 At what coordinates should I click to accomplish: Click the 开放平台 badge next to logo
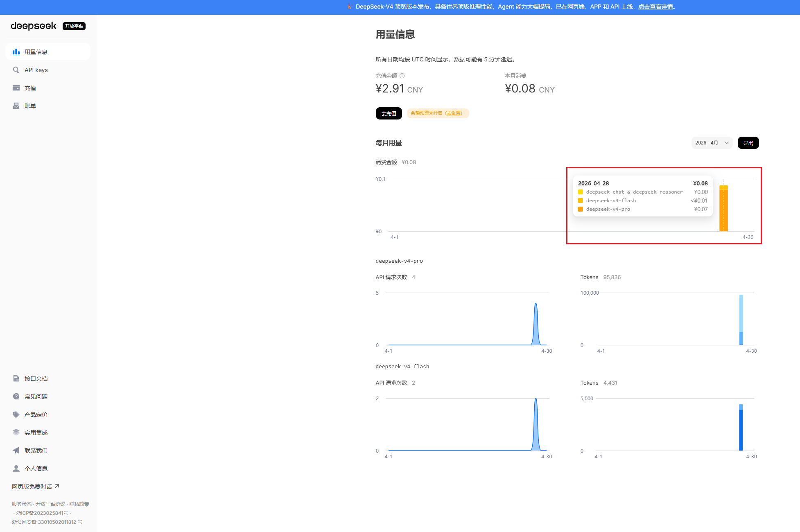74,26
